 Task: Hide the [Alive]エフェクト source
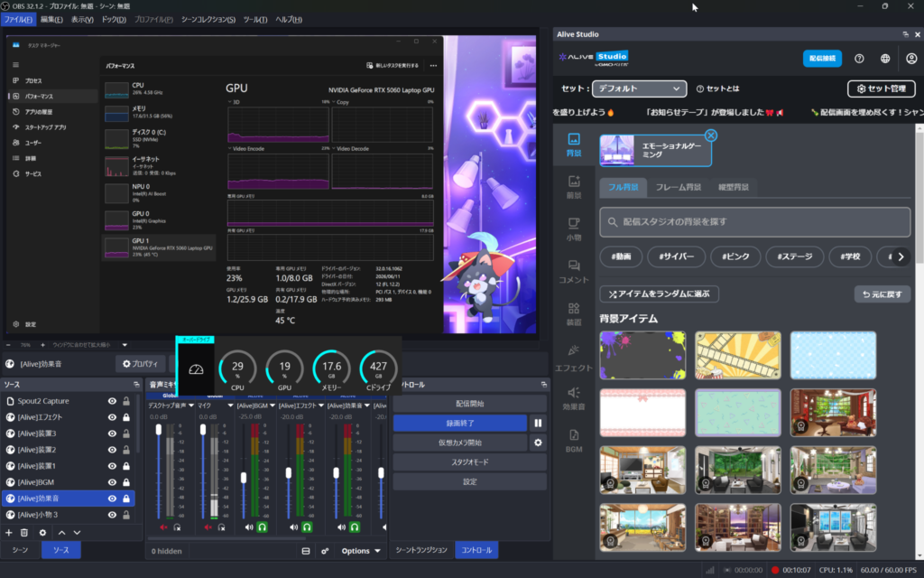coord(112,417)
